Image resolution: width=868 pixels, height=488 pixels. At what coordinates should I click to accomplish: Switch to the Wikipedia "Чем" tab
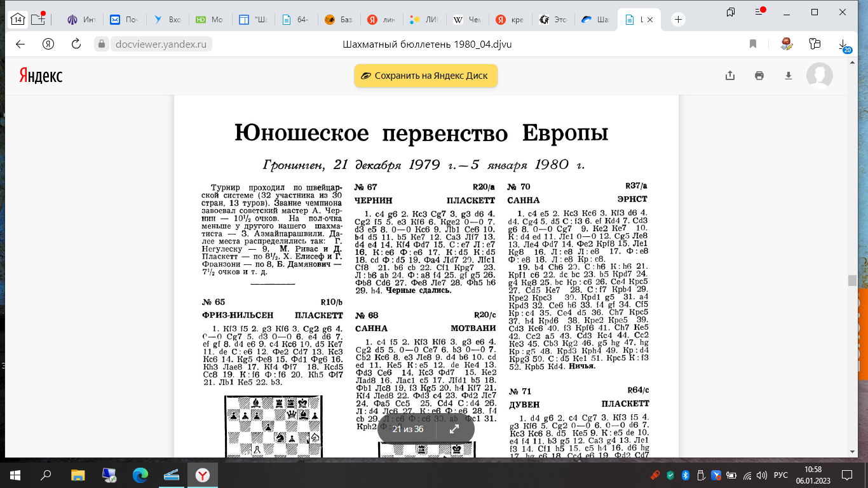(467, 20)
